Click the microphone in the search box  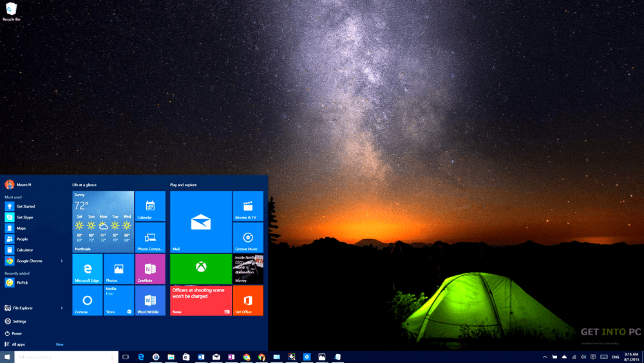(x=112, y=357)
